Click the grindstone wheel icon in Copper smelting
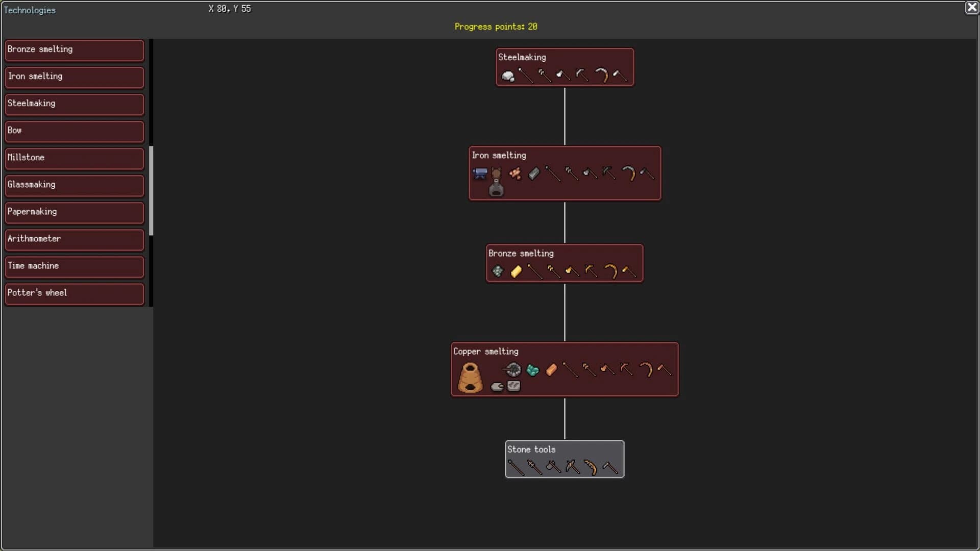Viewport: 980px width, 551px height. point(512,369)
